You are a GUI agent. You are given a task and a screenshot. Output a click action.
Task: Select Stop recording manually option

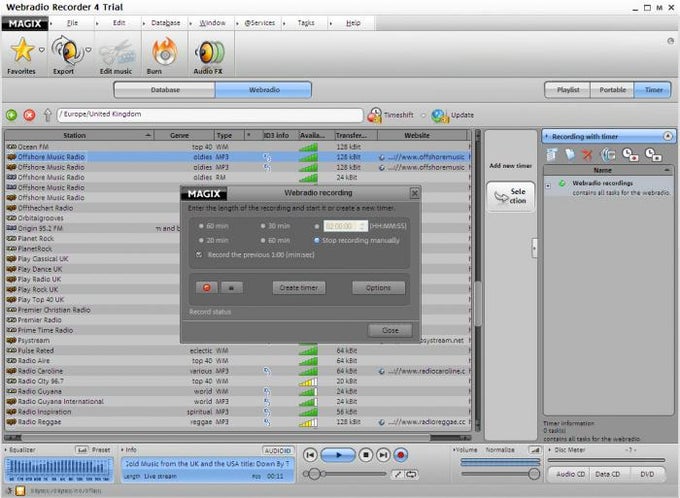coord(317,240)
